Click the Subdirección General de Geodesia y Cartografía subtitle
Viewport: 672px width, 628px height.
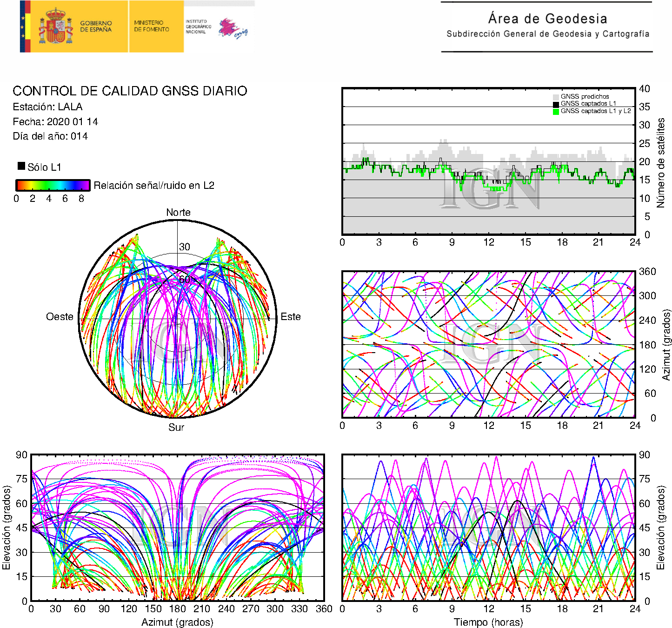[547, 34]
